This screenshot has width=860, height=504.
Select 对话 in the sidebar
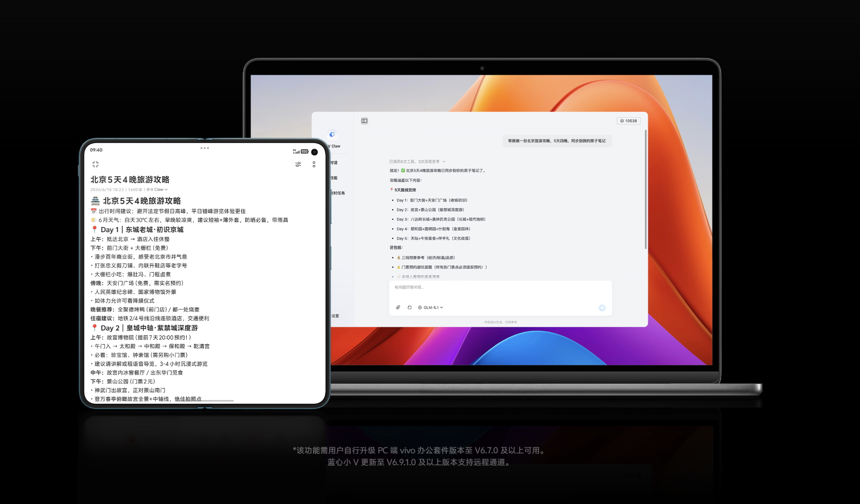pos(334,163)
